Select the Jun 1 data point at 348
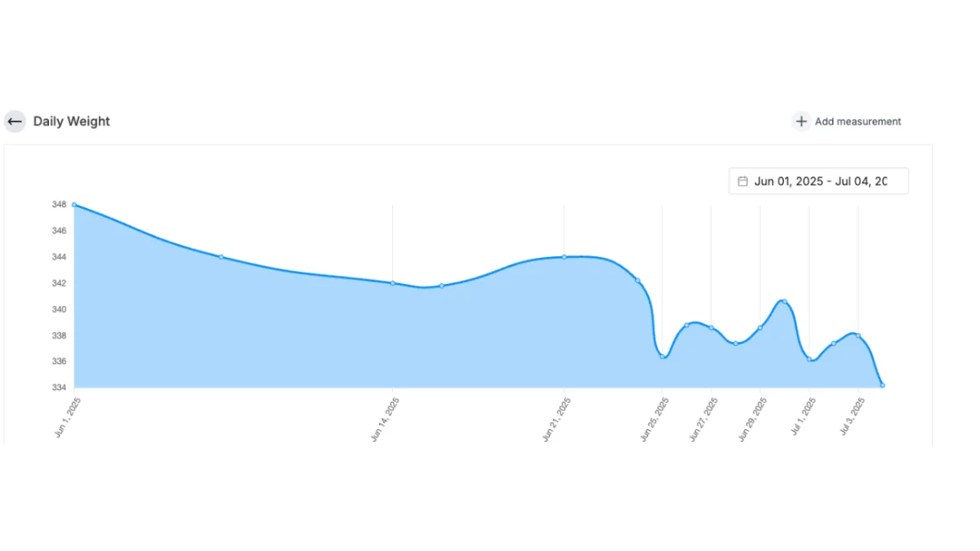Image resolution: width=980 pixels, height=551 pixels. [x=74, y=205]
